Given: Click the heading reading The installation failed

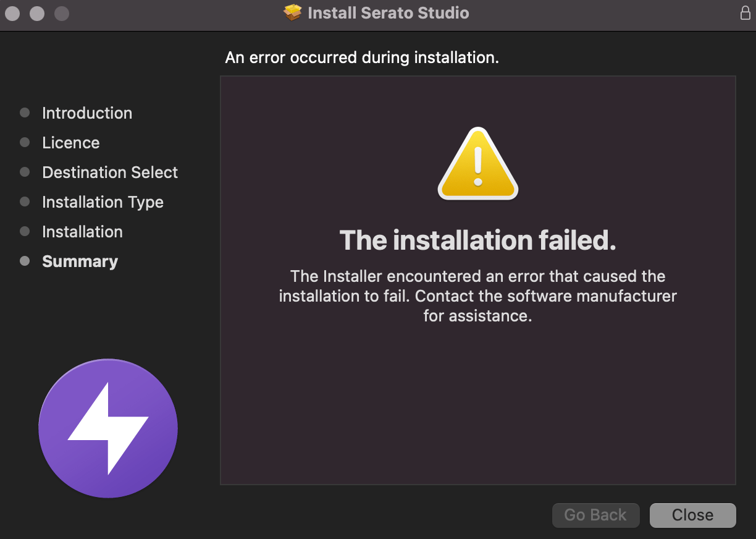Looking at the screenshot, I should click(477, 240).
